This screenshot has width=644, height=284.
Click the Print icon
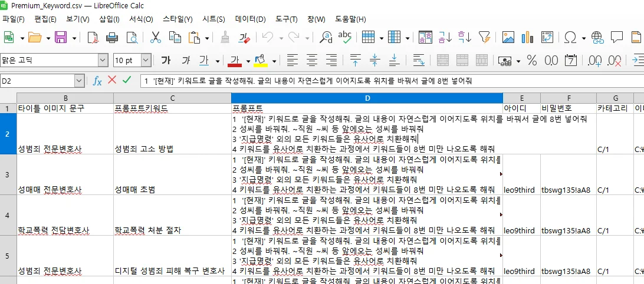pyautogui.click(x=112, y=38)
